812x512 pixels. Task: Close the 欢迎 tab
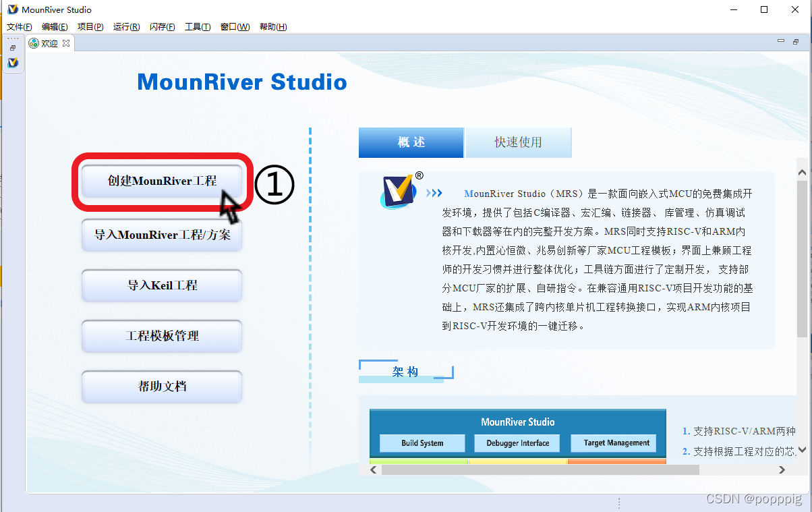tap(66, 43)
